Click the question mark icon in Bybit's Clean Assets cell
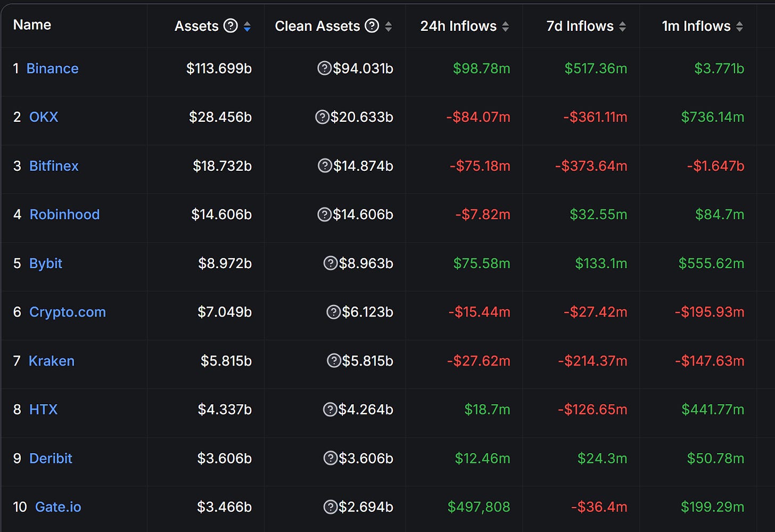The height and width of the screenshot is (532, 775). (x=331, y=263)
